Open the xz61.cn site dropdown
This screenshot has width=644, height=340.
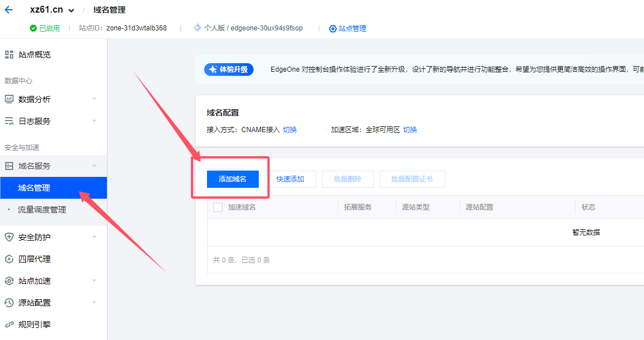coord(71,11)
